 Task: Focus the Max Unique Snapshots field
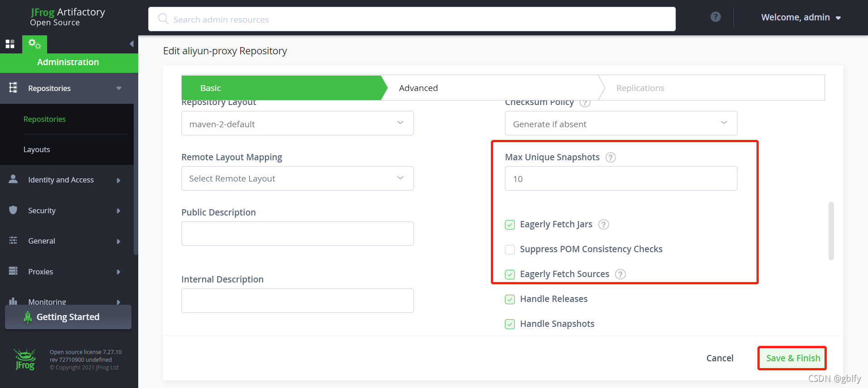click(621, 178)
